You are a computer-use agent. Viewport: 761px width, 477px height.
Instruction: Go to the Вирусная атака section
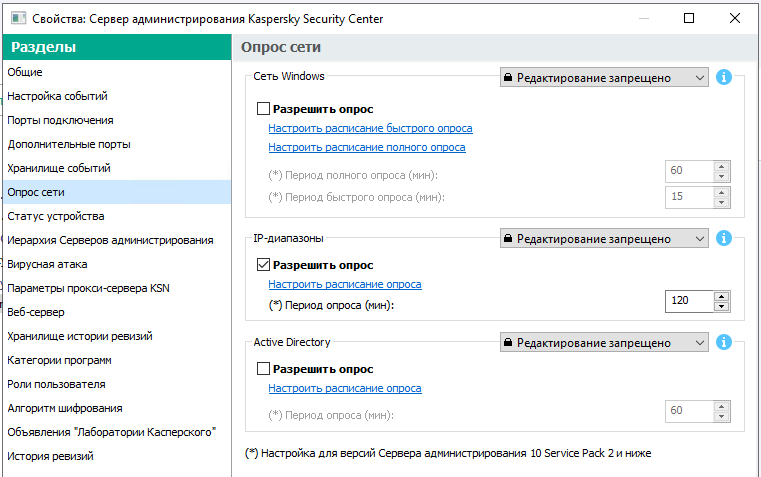[47, 264]
